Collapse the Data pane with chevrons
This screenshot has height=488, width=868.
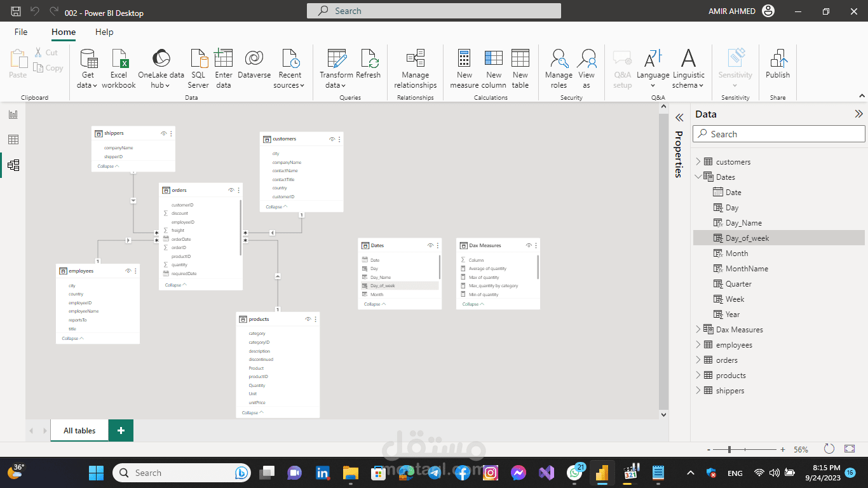click(858, 114)
